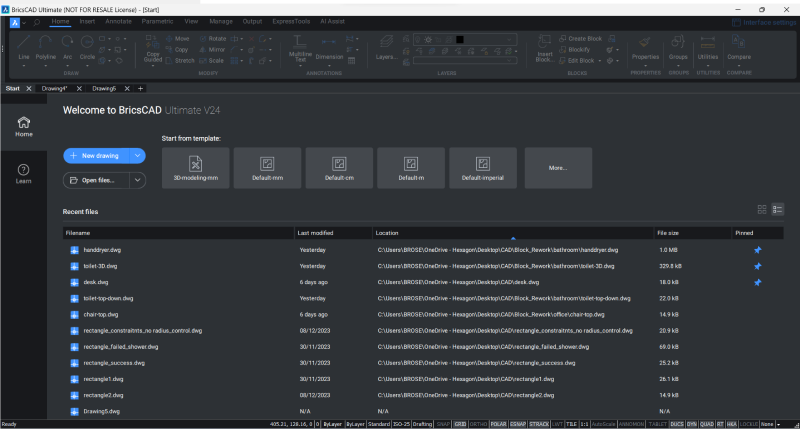
Task: Click the Properties brush icon
Action: point(645,42)
